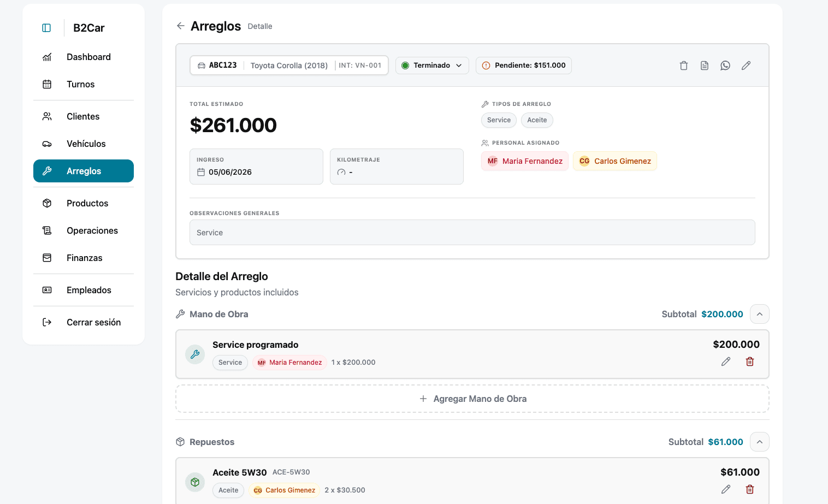Click the Carlos Gimenez chip under Personal Asignado
Image resolution: width=828 pixels, height=504 pixels.
point(615,161)
